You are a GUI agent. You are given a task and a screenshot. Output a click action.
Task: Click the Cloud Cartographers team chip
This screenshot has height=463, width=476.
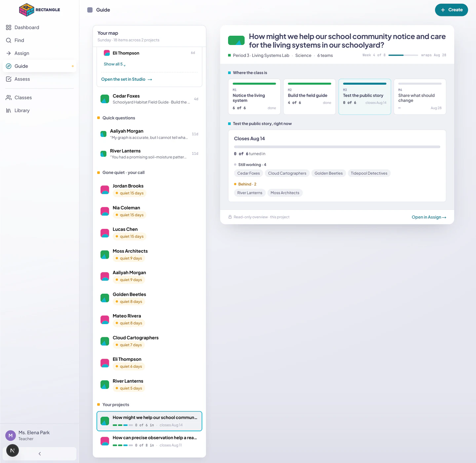[x=287, y=173]
